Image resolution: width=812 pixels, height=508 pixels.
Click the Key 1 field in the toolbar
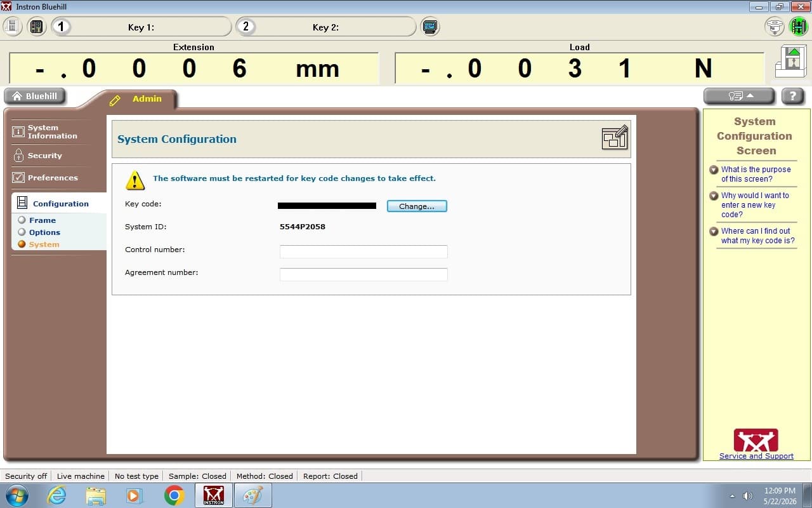pos(141,27)
